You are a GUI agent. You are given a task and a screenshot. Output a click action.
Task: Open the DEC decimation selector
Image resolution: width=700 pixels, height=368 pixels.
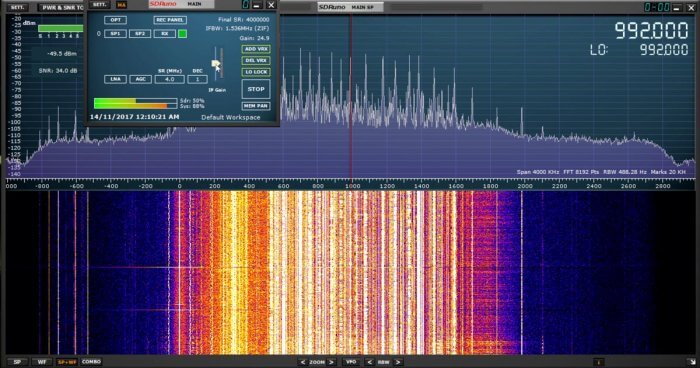(x=197, y=79)
